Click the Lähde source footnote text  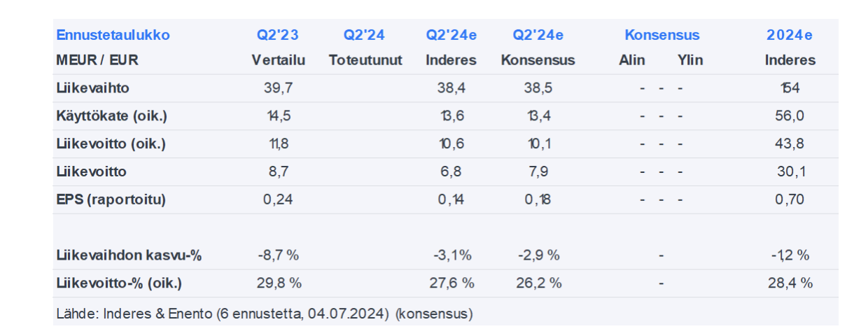coord(264,314)
